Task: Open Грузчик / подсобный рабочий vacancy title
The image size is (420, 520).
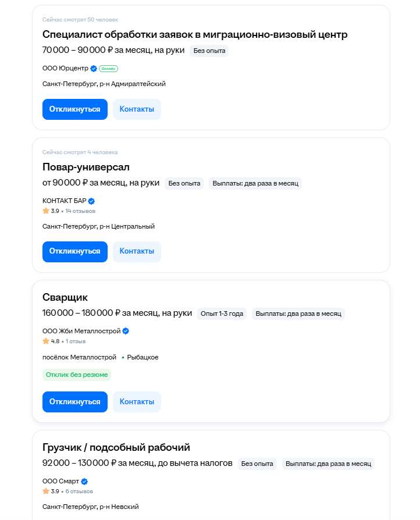Action: pyautogui.click(x=116, y=447)
